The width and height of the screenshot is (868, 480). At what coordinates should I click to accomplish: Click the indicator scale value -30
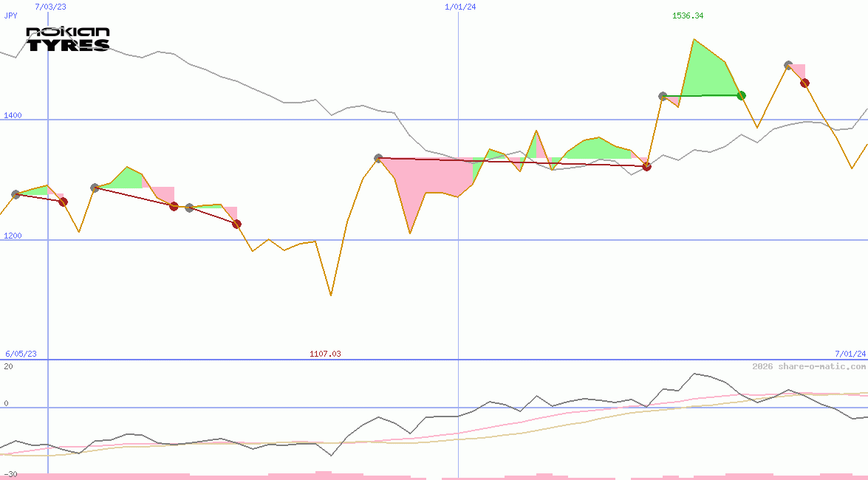(x=10, y=475)
